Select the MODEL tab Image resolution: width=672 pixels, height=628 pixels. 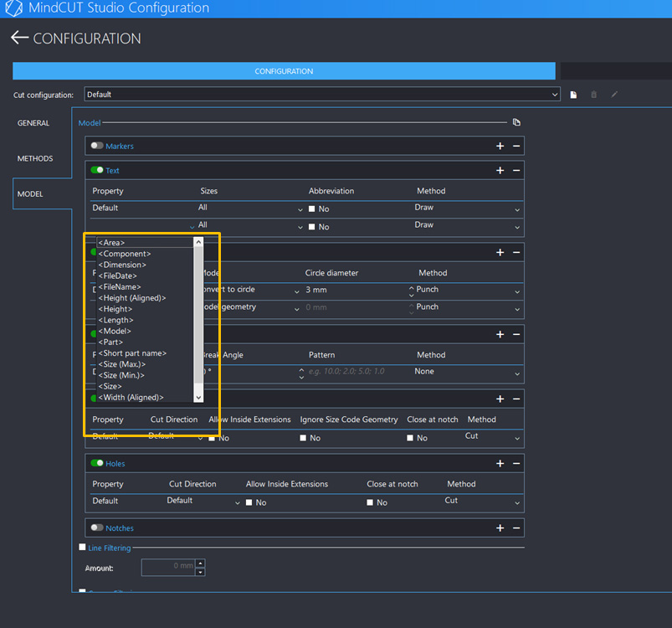pos(30,194)
